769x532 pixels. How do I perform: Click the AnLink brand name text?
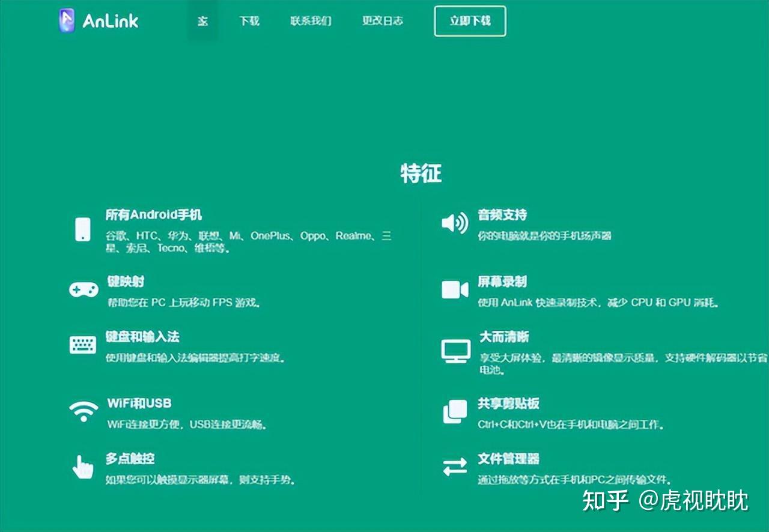pos(111,22)
